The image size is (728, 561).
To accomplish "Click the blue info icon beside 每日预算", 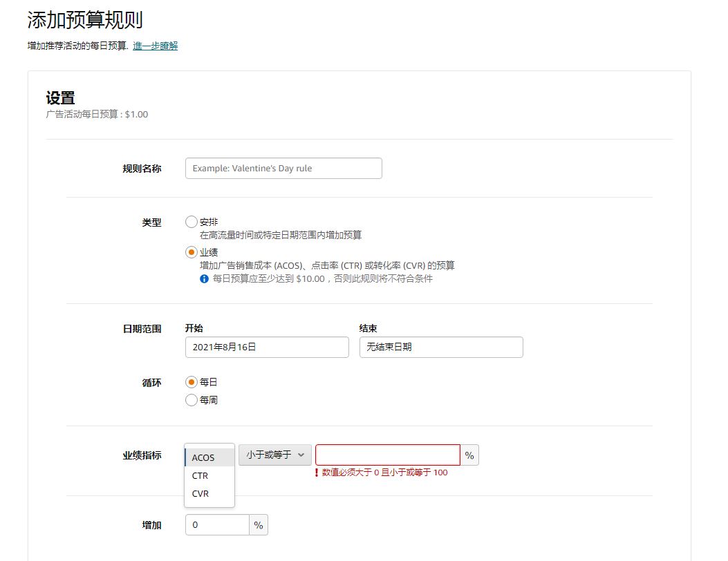I will coord(204,279).
